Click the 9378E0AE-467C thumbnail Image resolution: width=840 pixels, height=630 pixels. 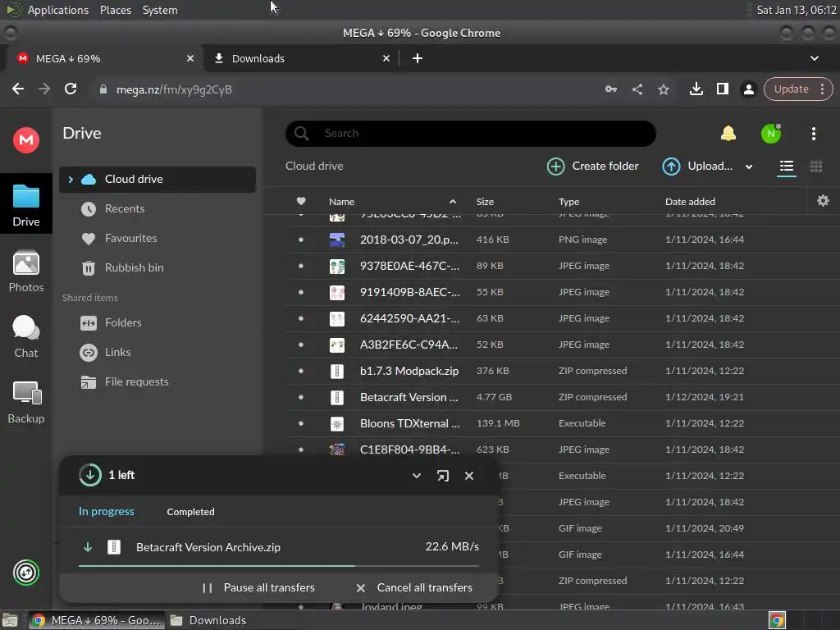pyautogui.click(x=337, y=267)
